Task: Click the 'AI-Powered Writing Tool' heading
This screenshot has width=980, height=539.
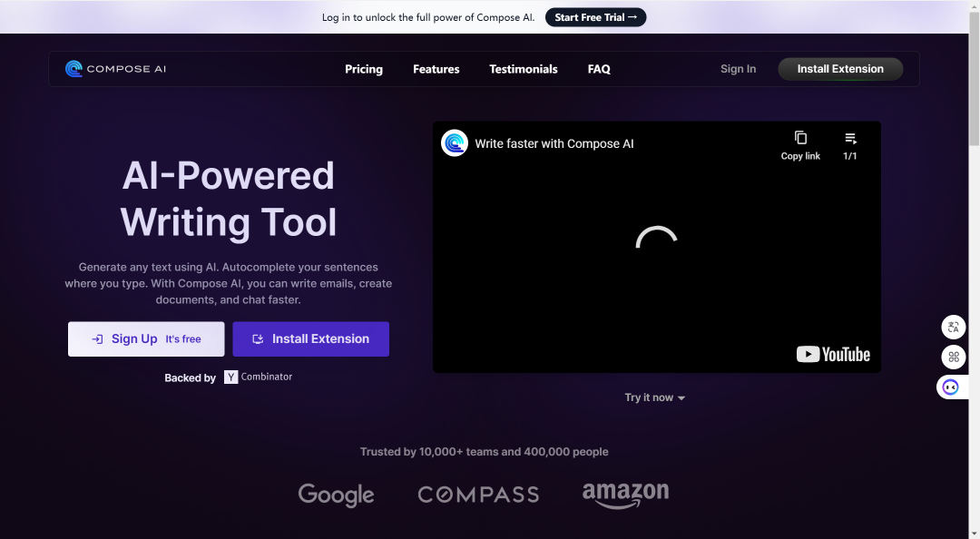Action: pyautogui.click(x=228, y=199)
